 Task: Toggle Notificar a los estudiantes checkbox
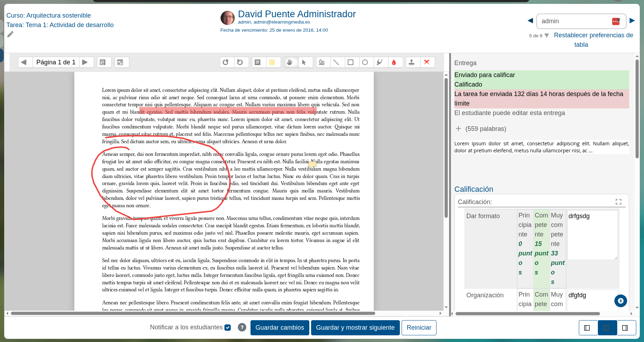228,328
